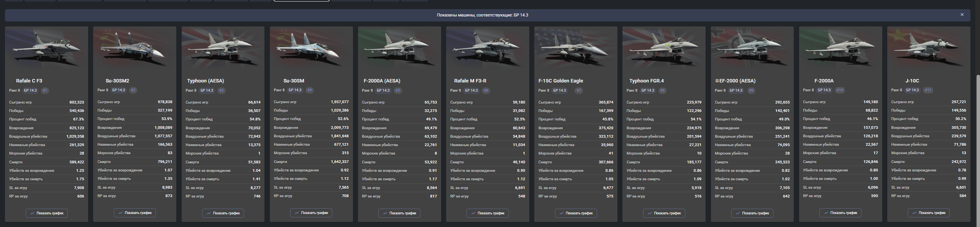
Task: Show graph for Rafale C F3
Action: (47, 213)
